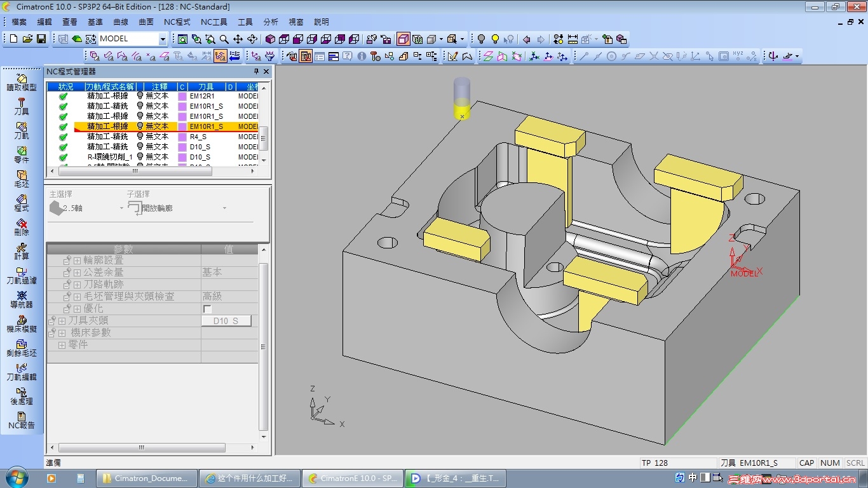This screenshot has width=868, height=488.
Task: Run the 計算 calculate sidebar icon
Action: pyautogui.click(x=22, y=251)
